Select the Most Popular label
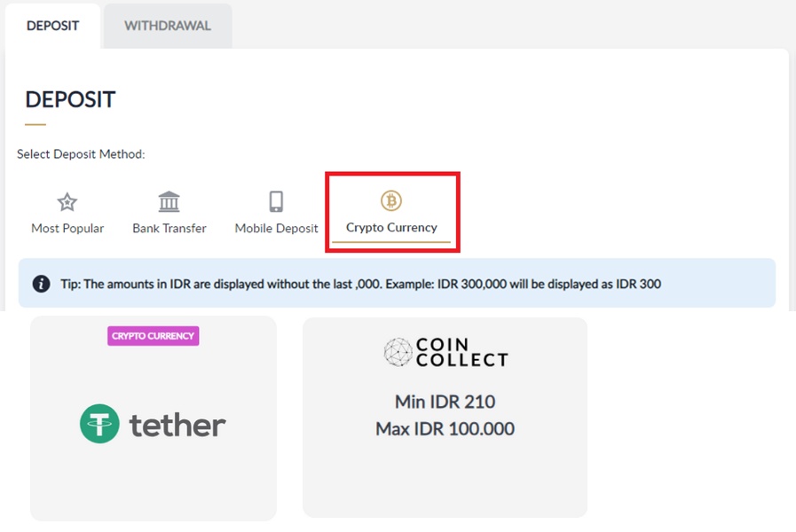The width and height of the screenshot is (796, 532). tap(67, 228)
